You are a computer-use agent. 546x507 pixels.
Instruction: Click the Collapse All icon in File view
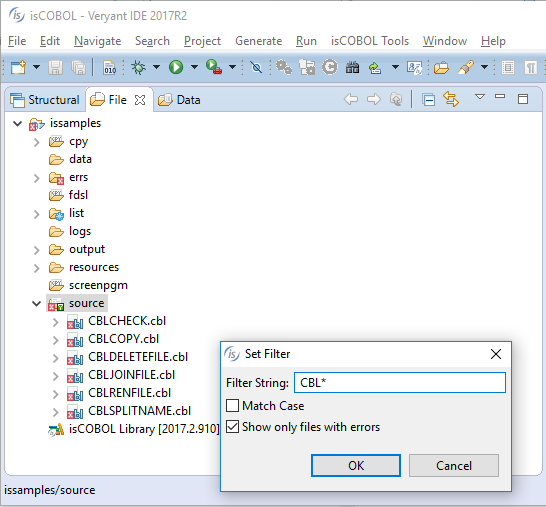[x=428, y=100]
